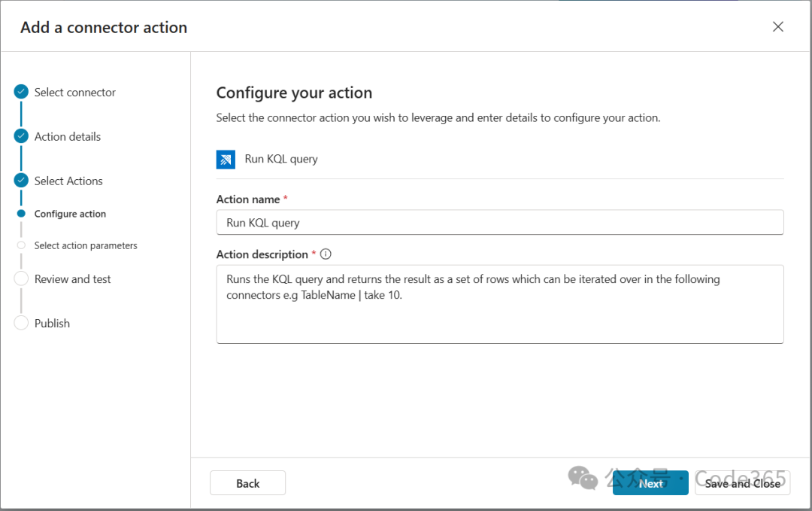Click the Action name text field

[x=500, y=223]
